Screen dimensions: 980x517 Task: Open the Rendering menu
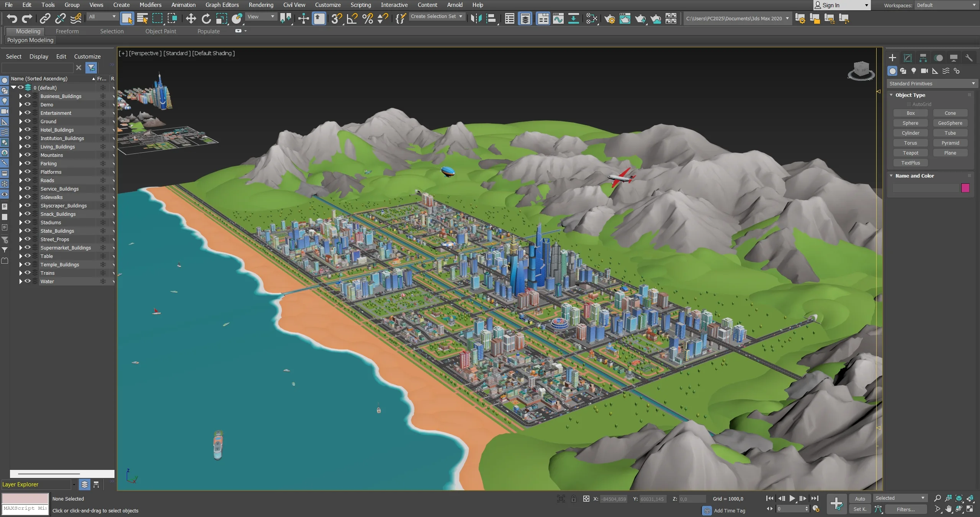tap(261, 5)
